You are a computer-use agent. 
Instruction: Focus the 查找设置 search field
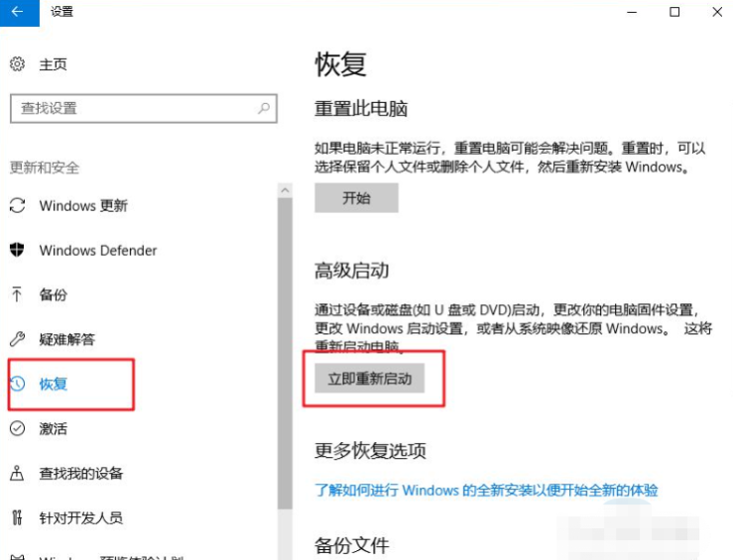click(x=144, y=108)
